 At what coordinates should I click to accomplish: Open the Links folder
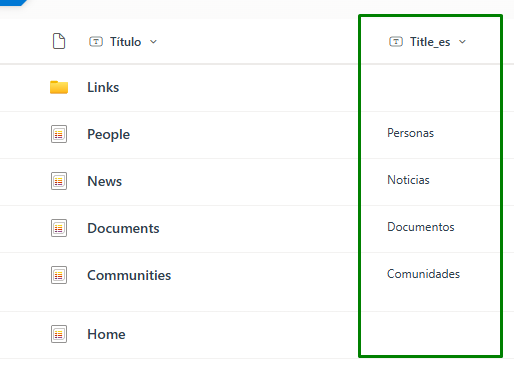click(103, 87)
